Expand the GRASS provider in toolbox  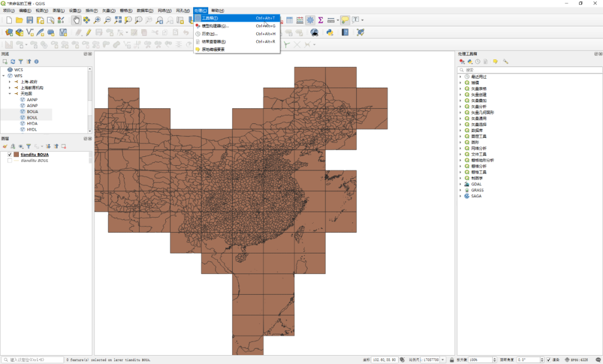460,190
